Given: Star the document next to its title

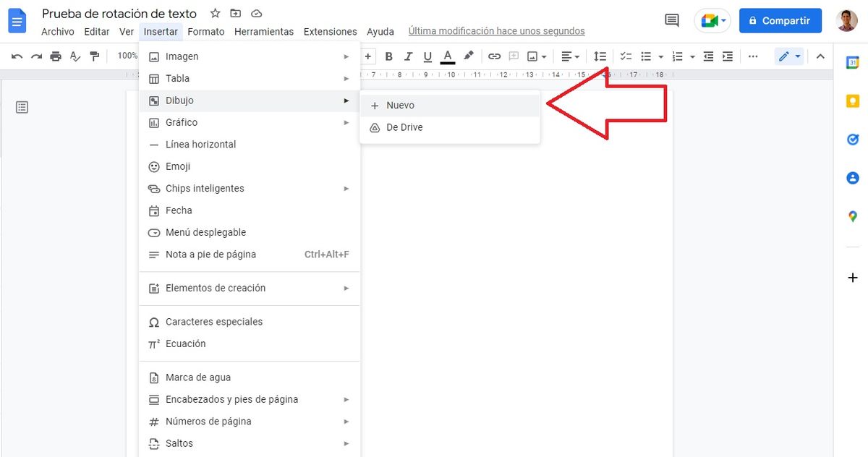Looking at the screenshot, I should click(x=214, y=13).
